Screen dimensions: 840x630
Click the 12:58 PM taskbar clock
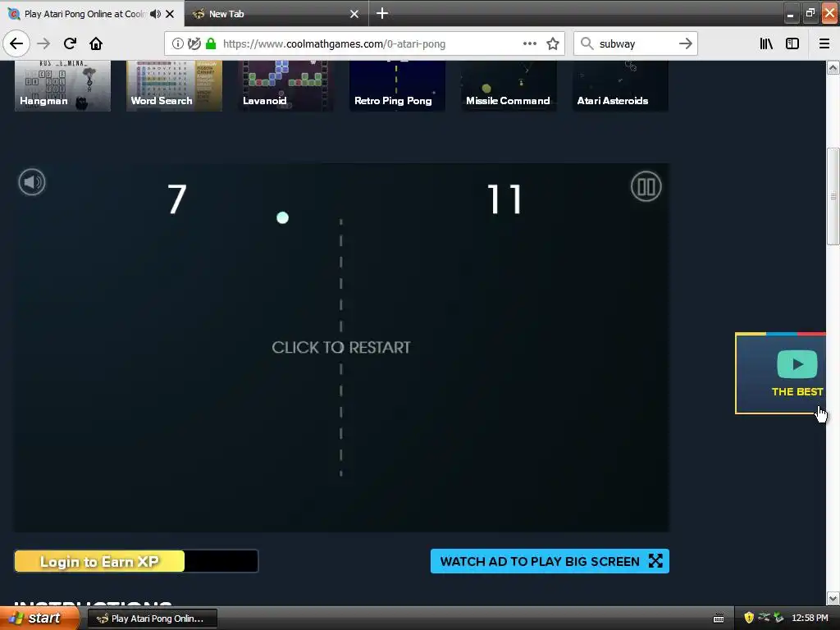(x=810, y=619)
